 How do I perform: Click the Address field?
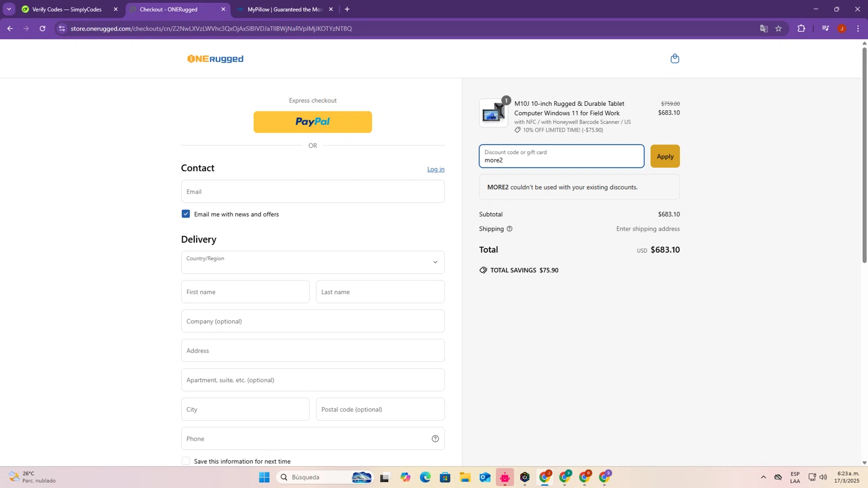313,350
